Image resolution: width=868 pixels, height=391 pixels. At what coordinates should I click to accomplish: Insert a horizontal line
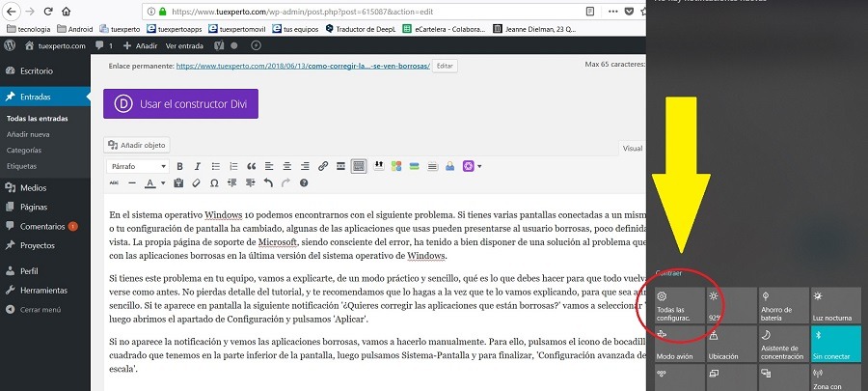pyautogui.click(x=132, y=182)
